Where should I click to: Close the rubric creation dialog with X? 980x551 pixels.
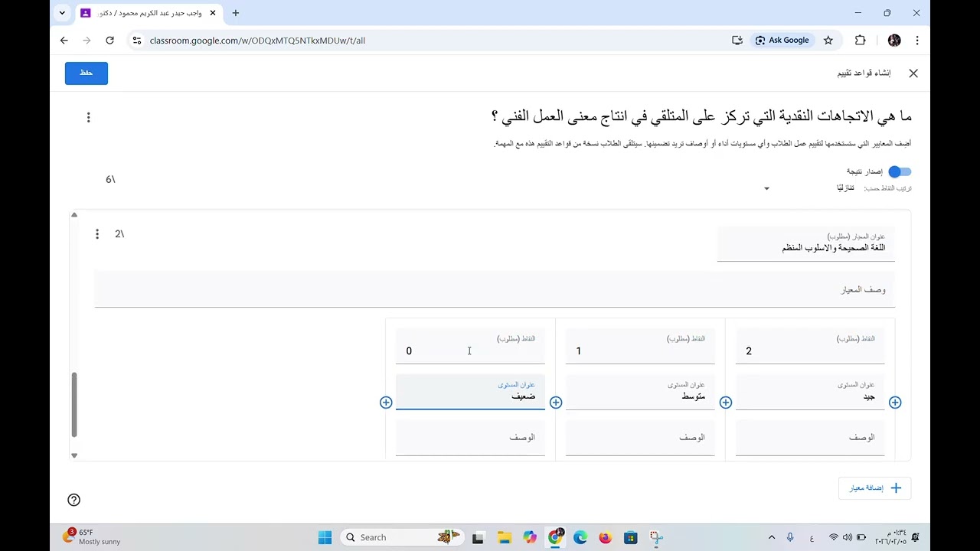[x=913, y=73]
